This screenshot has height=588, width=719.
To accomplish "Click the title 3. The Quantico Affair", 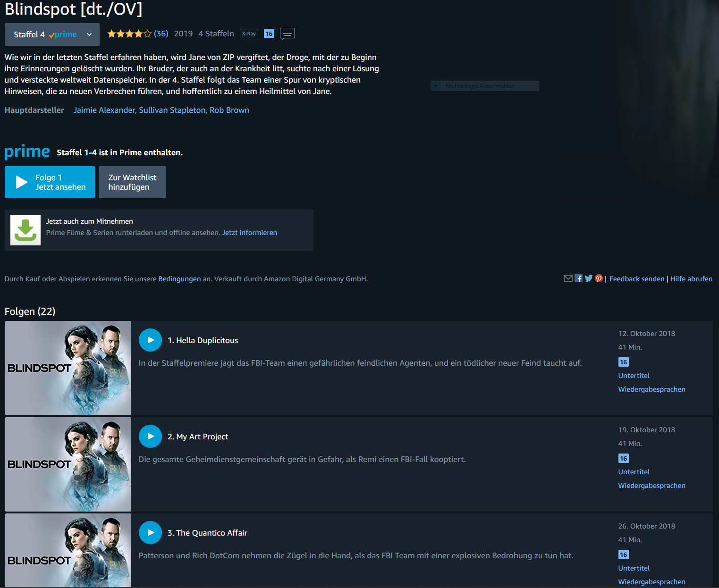I will click(208, 533).
